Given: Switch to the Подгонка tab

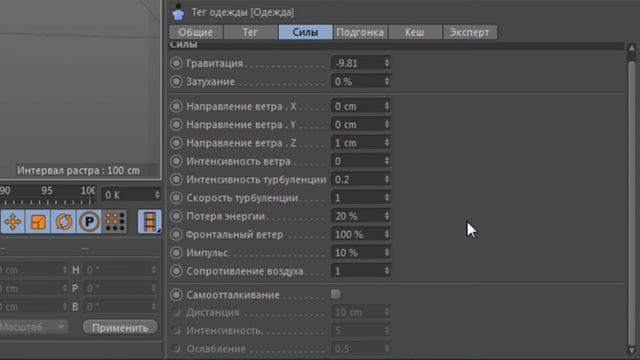Looking at the screenshot, I should point(360,32).
